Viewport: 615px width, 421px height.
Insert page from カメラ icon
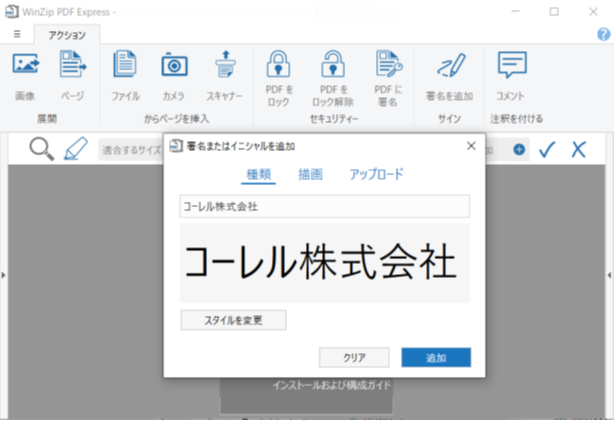pos(174,65)
